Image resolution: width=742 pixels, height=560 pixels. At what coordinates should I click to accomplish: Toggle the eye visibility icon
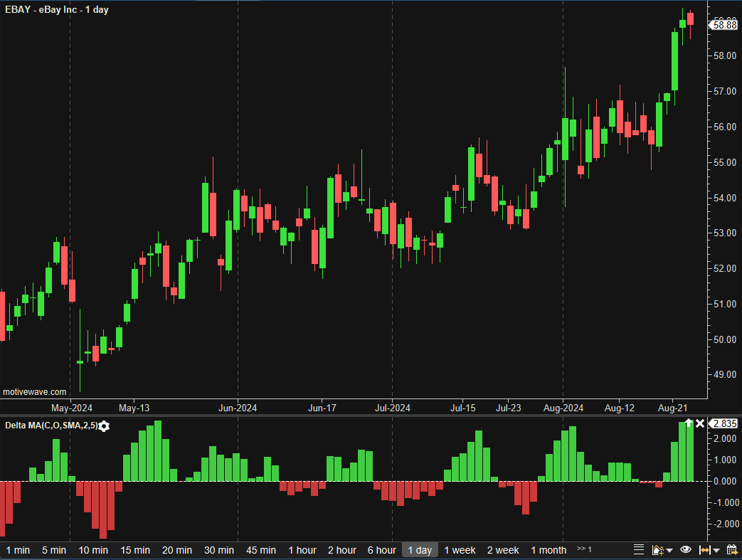click(x=686, y=549)
